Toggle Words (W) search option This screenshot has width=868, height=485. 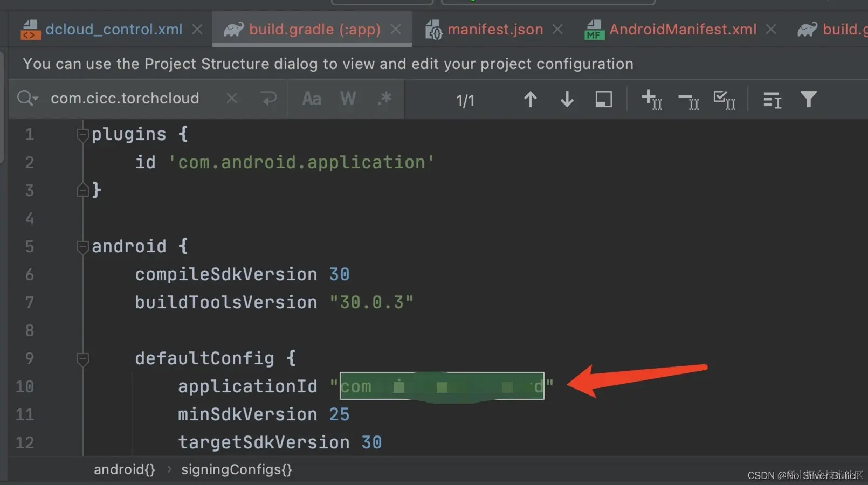point(348,99)
